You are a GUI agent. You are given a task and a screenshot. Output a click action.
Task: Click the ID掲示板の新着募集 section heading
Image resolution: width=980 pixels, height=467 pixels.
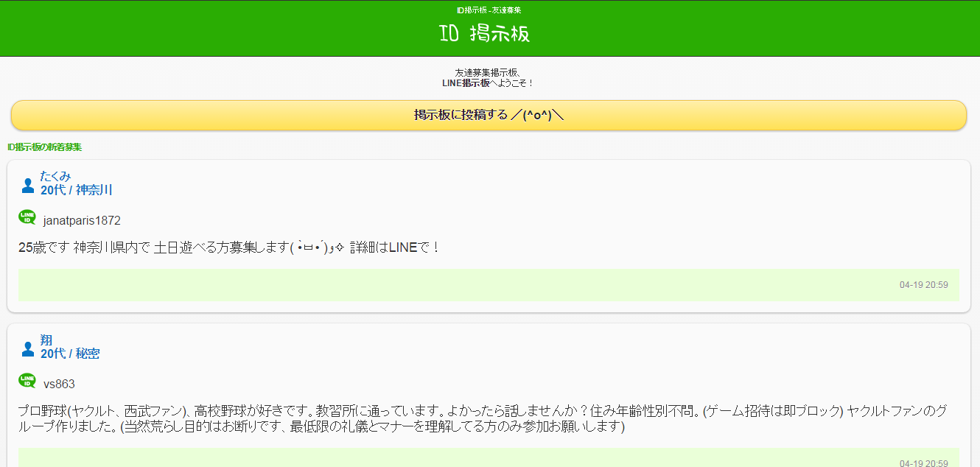pyautogui.click(x=44, y=147)
